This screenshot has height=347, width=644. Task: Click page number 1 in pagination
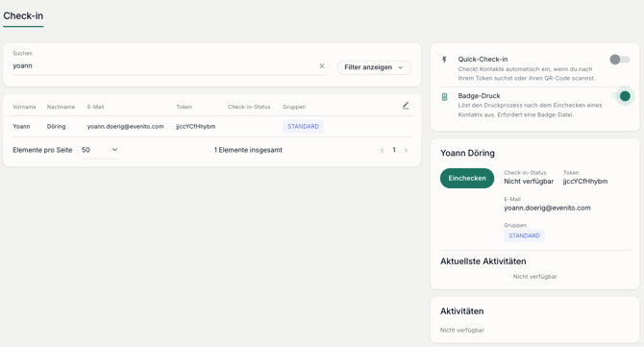(x=394, y=150)
